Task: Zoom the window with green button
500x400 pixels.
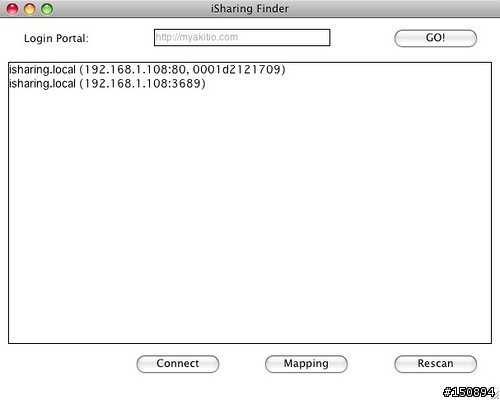Action: pyautogui.click(x=47, y=9)
